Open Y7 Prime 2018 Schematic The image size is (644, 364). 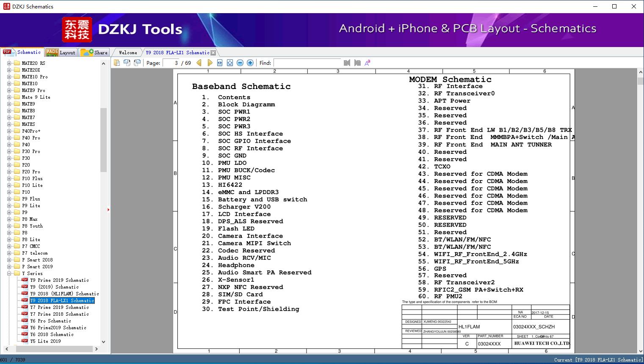point(59,314)
